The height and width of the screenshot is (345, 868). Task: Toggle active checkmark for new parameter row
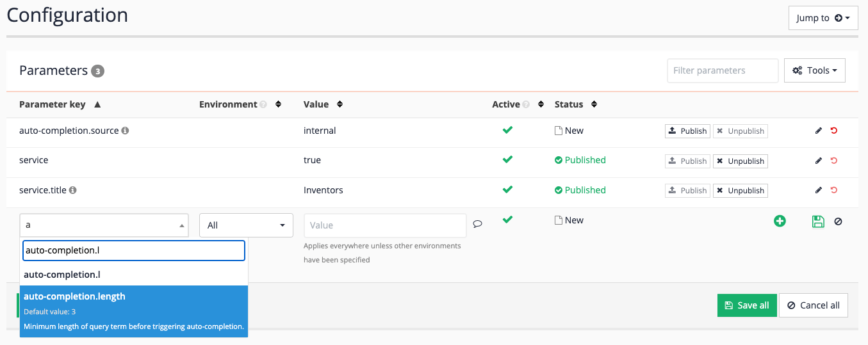pos(507,220)
